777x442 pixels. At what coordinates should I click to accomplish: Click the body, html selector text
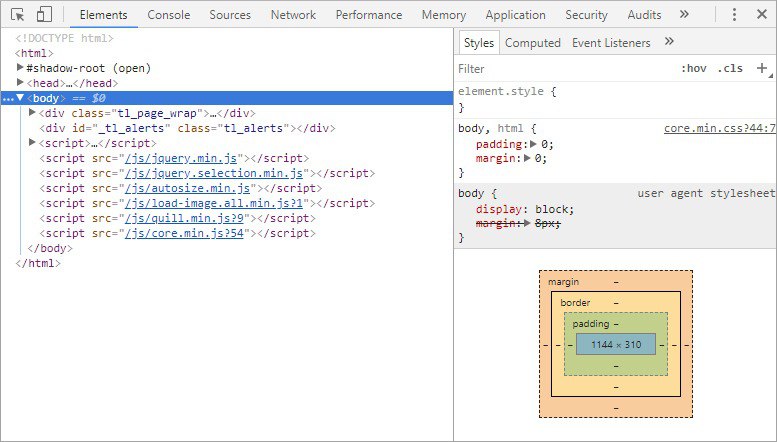click(x=491, y=128)
